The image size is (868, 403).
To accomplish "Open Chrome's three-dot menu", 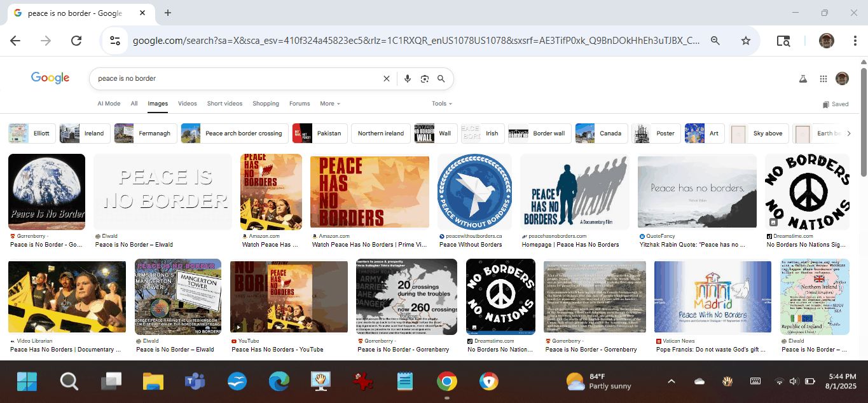I will click(x=855, y=41).
